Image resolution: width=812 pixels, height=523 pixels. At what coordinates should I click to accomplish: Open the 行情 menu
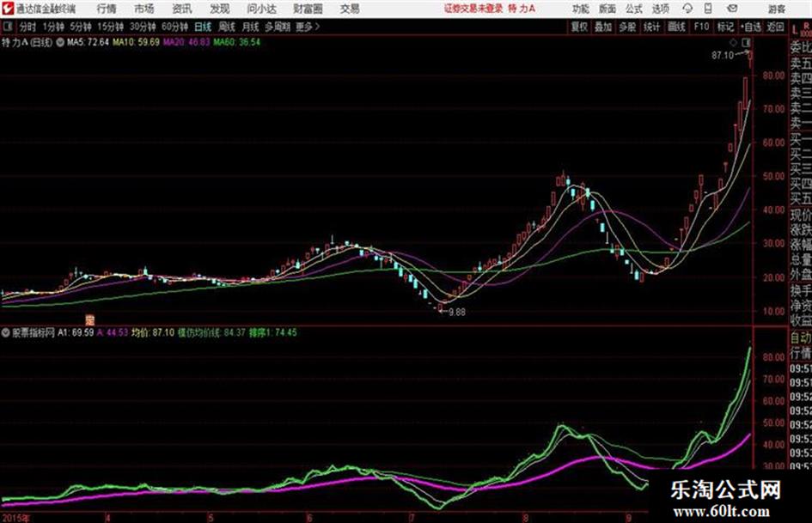tap(107, 9)
